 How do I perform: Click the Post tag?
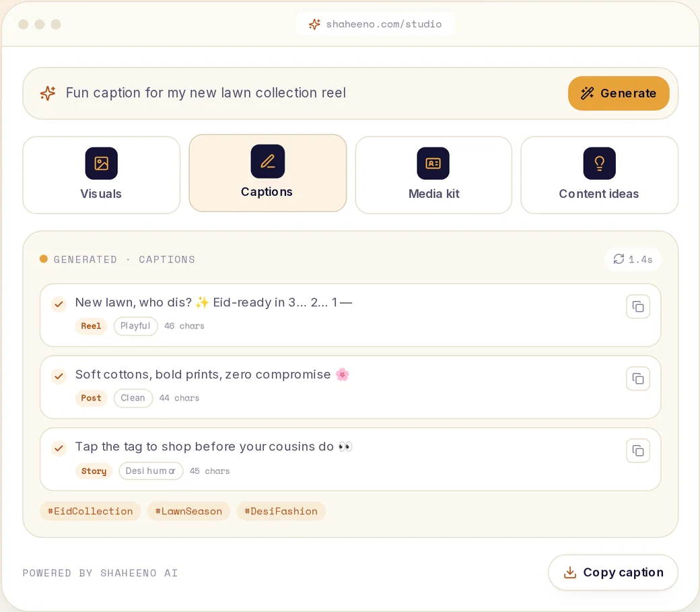pyautogui.click(x=91, y=398)
